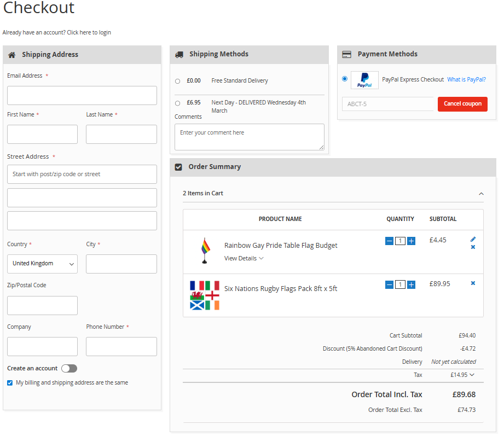Remove Six Nations Rugby Flags Pack item
The width and height of the screenshot is (504, 436).
(x=473, y=283)
